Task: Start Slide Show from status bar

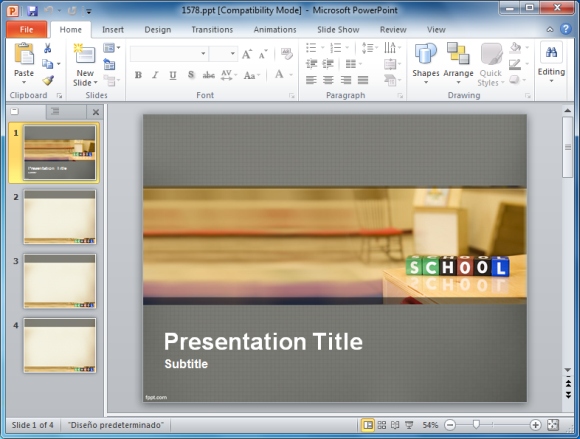Action: [409, 425]
